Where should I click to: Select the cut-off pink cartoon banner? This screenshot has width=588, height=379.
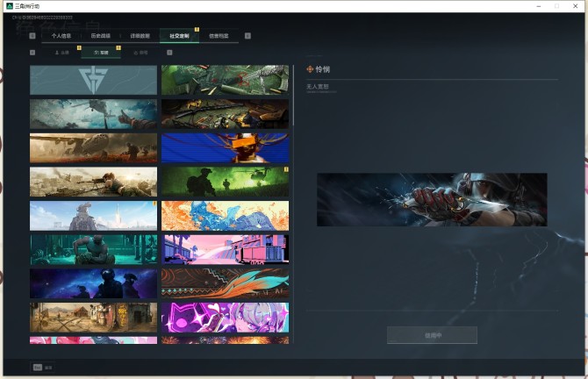coord(93,340)
